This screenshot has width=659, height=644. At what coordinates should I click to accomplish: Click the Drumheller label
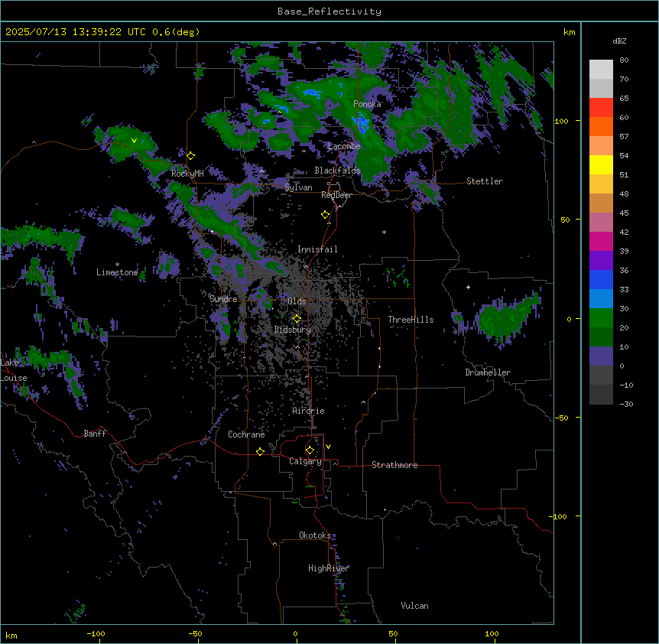(488, 372)
